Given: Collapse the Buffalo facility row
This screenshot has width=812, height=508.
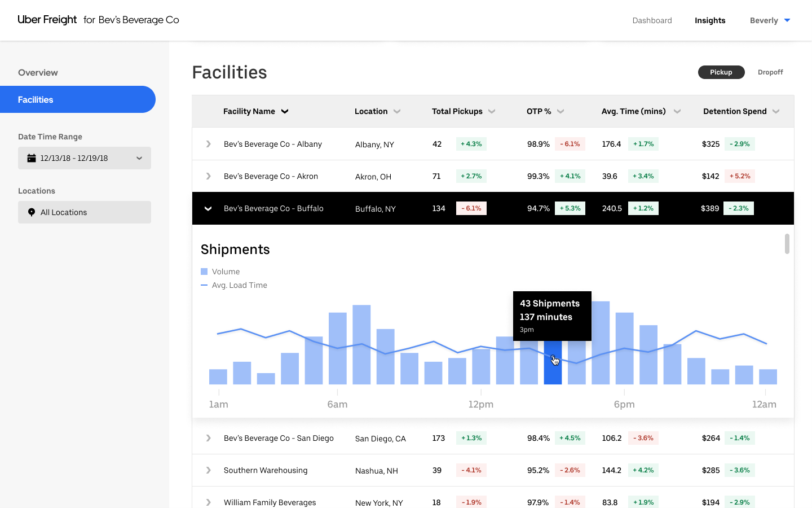Looking at the screenshot, I should (208, 208).
